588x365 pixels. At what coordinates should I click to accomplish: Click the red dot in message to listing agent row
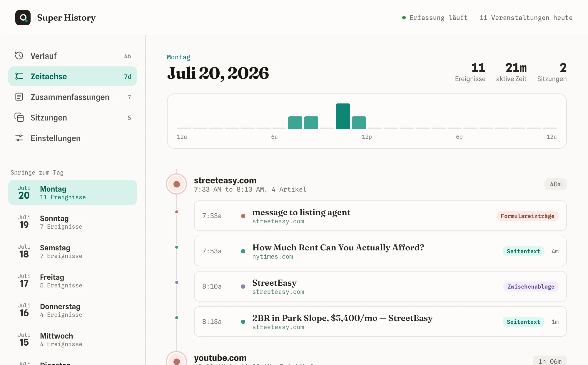(x=243, y=216)
